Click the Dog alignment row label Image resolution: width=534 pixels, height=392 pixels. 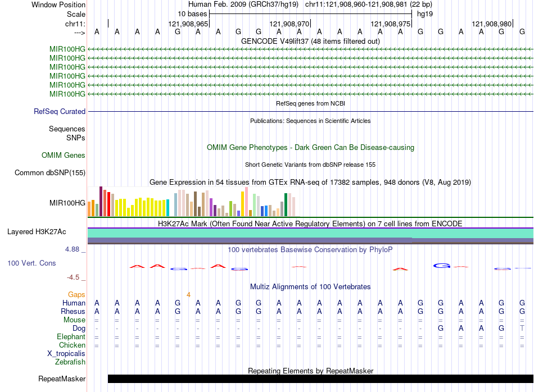pyautogui.click(x=79, y=329)
